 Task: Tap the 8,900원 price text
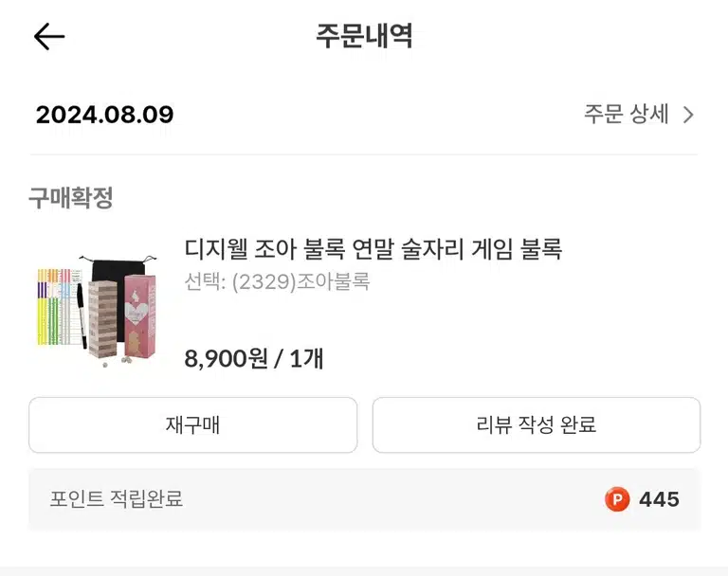(226, 358)
